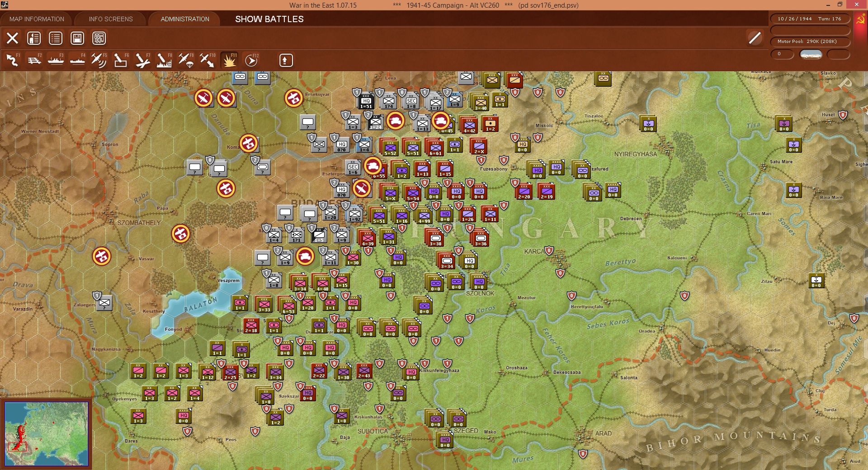Select the Soviet unit labeled 2=22
Image resolution: width=868 pixels, height=470 pixels.
pos(319,371)
